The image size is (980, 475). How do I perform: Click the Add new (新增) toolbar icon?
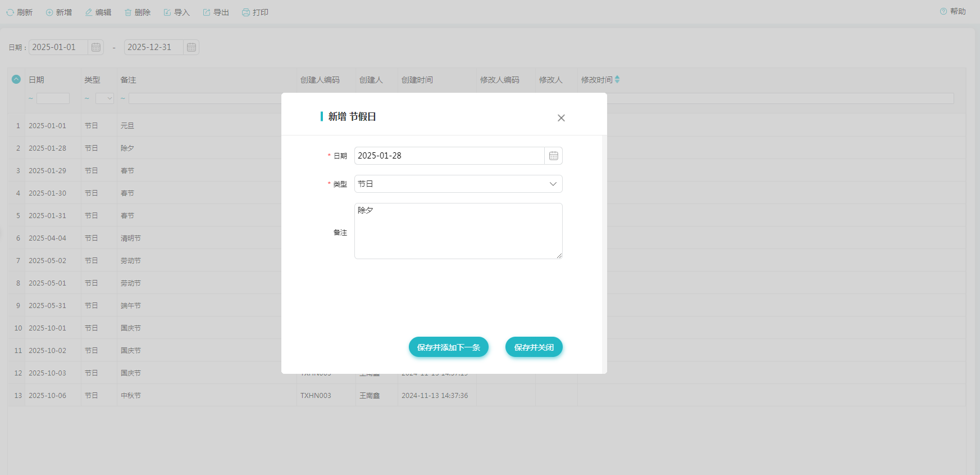click(49, 12)
